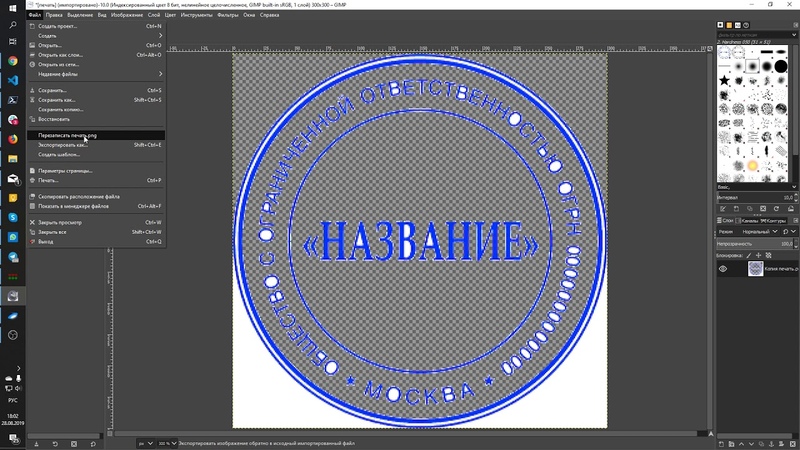Adjust the Интервал spacing slider

[x=755, y=197]
